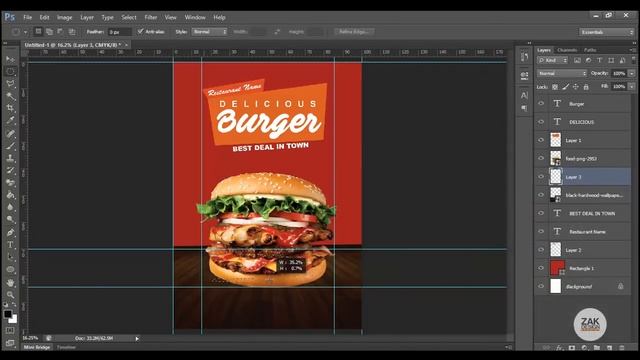Viewport: 640px width, 360px height.
Task: Select the Clone Stamp tool
Action: tap(10, 158)
